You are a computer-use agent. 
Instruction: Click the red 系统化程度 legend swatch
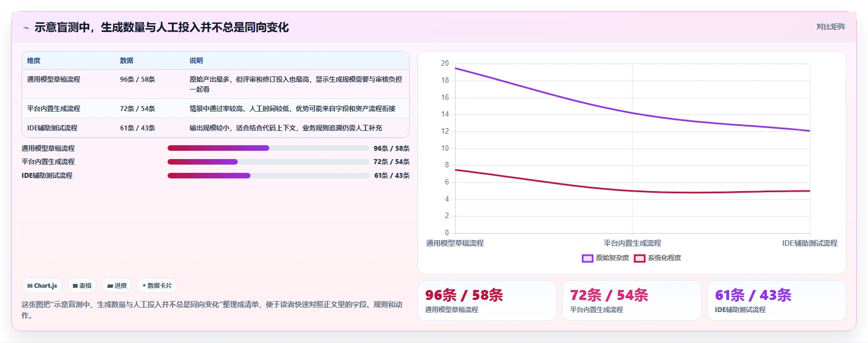pos(640,258)
